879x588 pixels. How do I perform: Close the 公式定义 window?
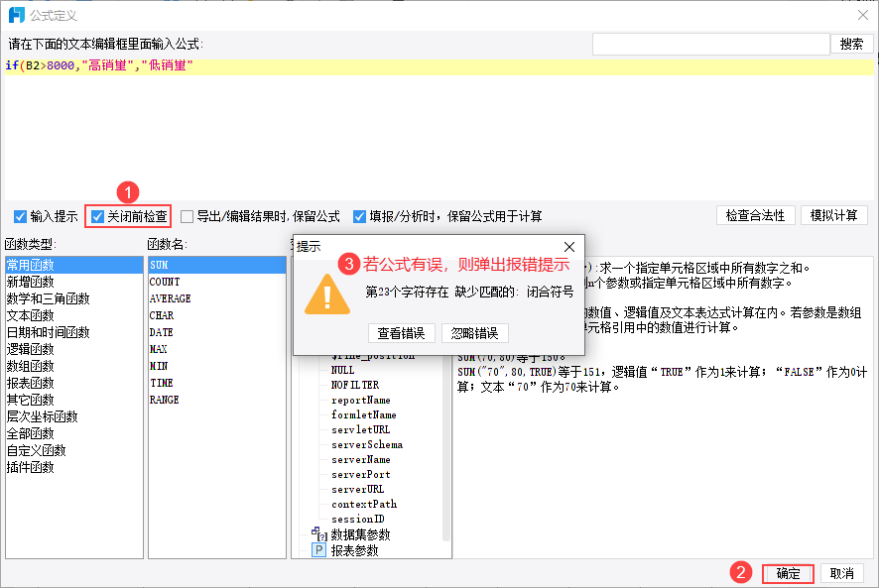click(x=863, y=15)
